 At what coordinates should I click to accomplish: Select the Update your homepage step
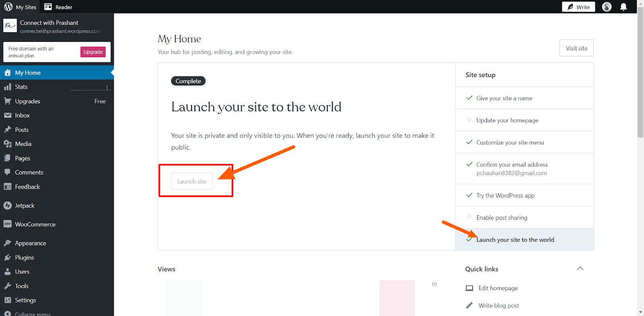524,120
